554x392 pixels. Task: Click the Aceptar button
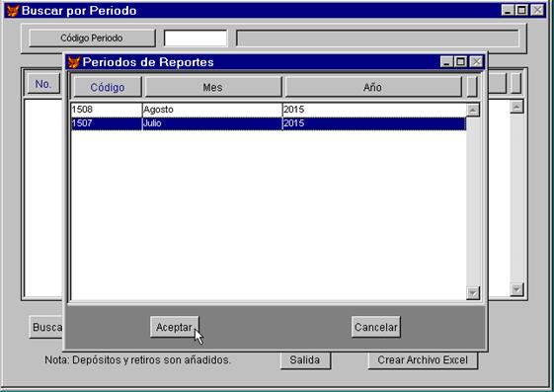(174, 327)
